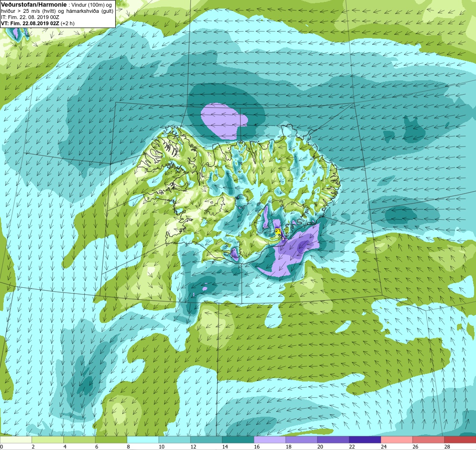Image resolution: width=476 pixels, height=450 pixels.
Task: Click the pale yellow 0–2 m/s legend swatch
Action: (16, 440)
